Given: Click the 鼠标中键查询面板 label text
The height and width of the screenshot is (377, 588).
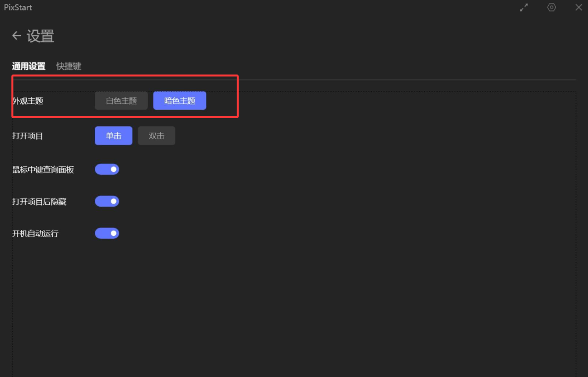Looking at the screenshot, I should [43, 169].
